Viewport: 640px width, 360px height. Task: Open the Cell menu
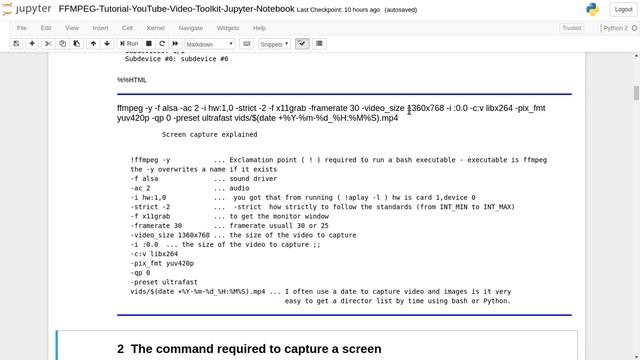(127, 28)
